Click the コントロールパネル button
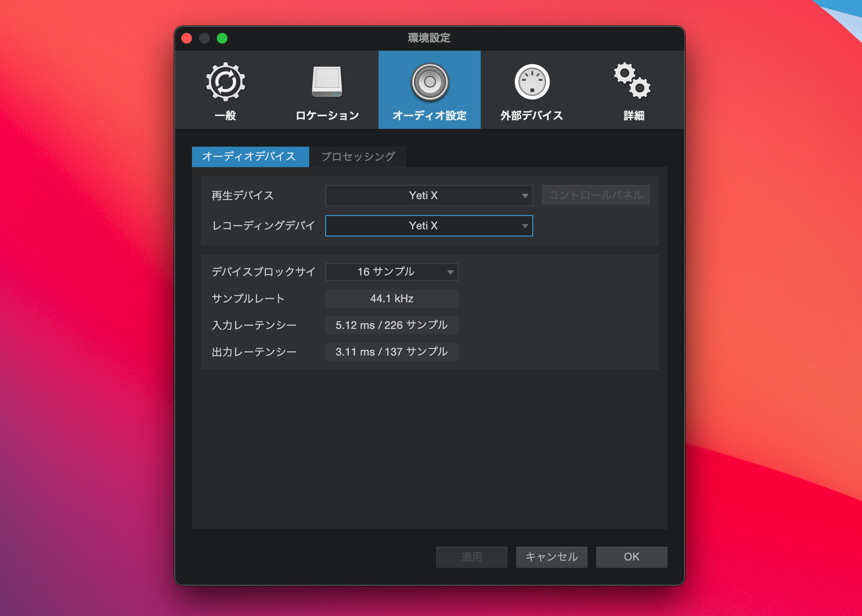Image resolution: width=862 pixels, height=616 pixels. pyautogui.click(x=596, y=195)
